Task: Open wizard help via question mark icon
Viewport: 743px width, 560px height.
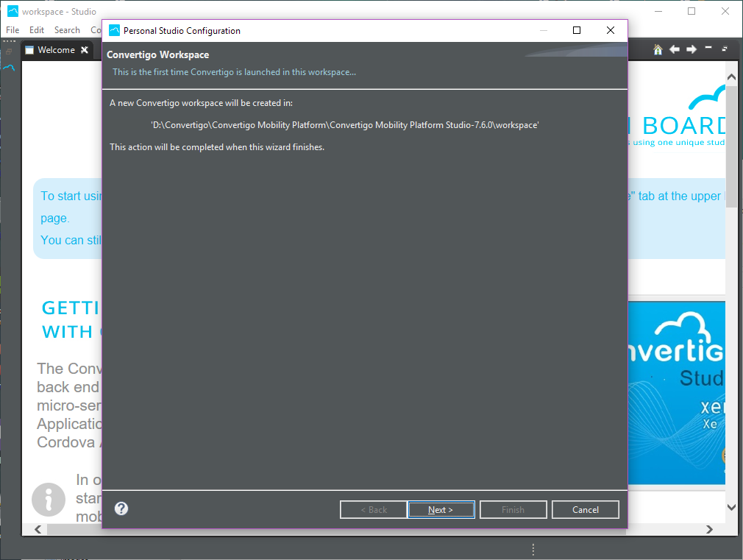Action: coord(122,508)
